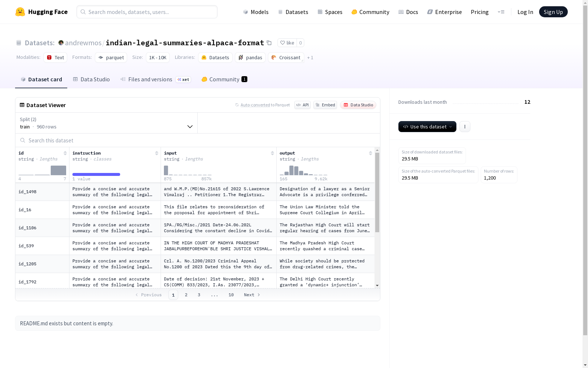Open the dataset Community tab
The height and width of the screenshot is (368, 588).
(x=224, y=79)
